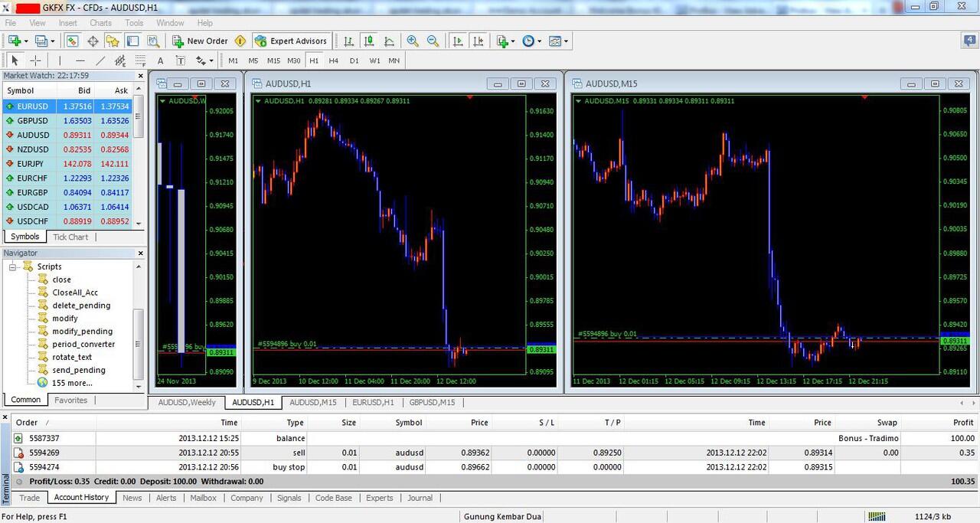The image size is (980, 523).
Task: Expand the new chart dropdown arrow
Action: tap(26, 41)
